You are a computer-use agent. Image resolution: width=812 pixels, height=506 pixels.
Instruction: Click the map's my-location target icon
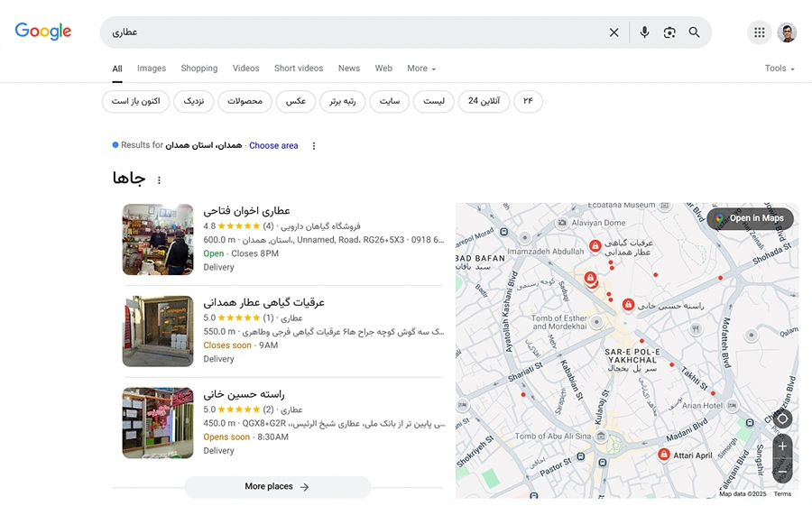click(782, 419)
